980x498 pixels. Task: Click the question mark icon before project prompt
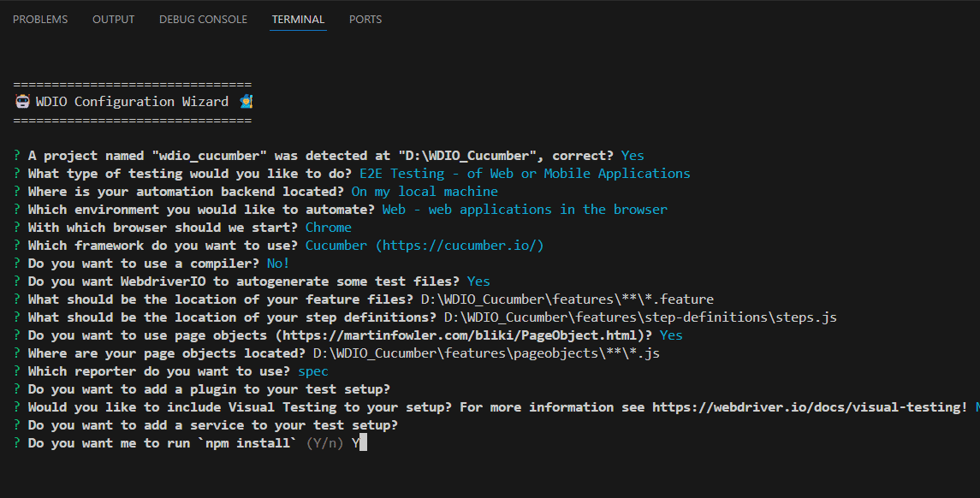coord(15,155)
